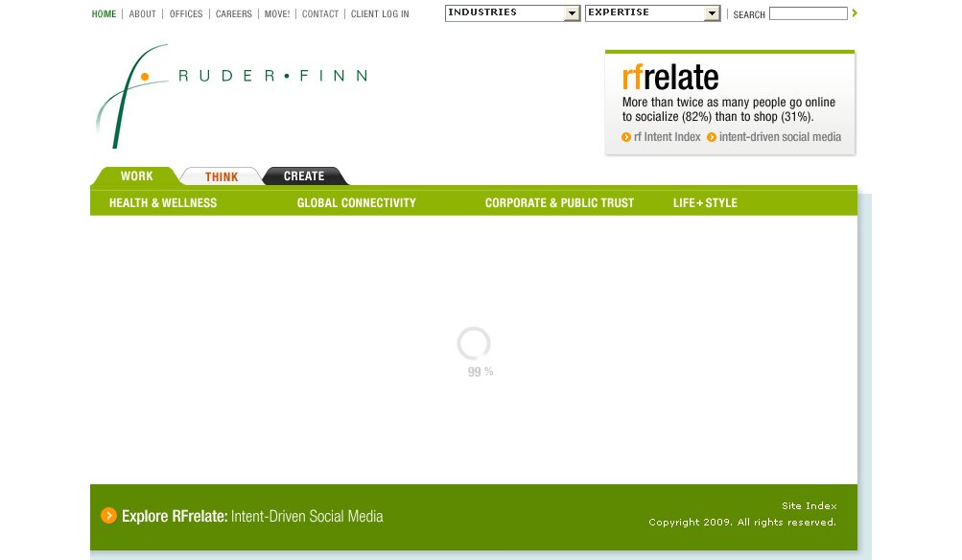Select Global Connectivity category
This screenshot has height=560, width=962.
[x=357, y=203]
